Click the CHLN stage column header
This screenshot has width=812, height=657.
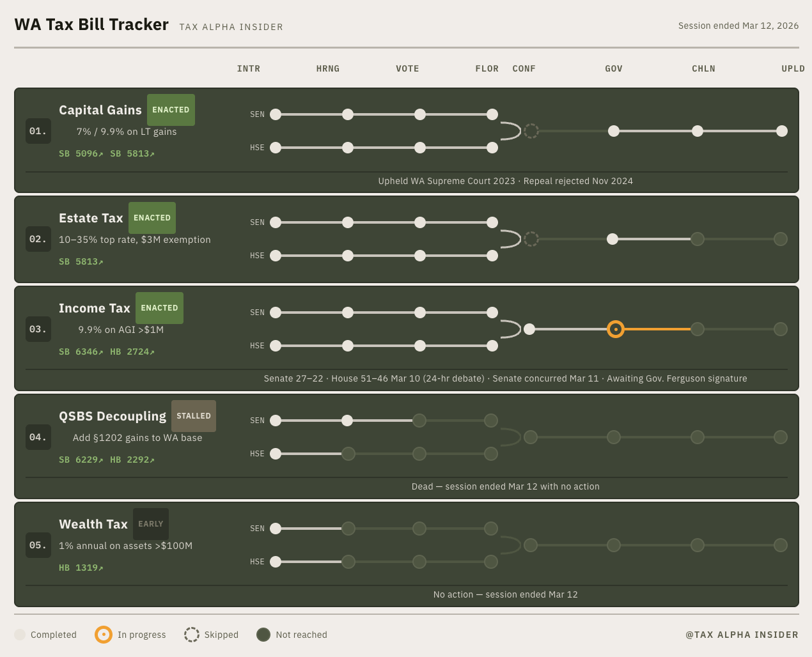[x=704, y=68]
